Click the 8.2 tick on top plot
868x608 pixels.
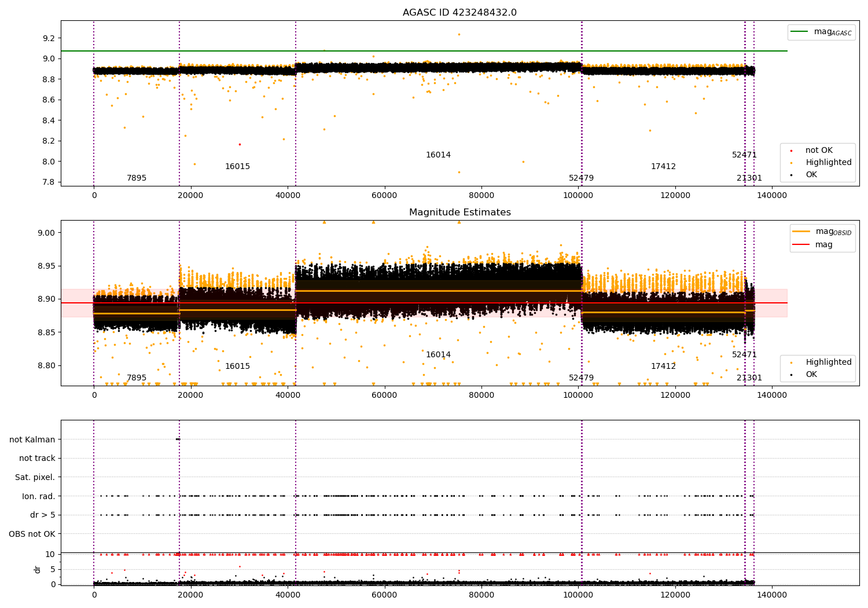[49, 141]
